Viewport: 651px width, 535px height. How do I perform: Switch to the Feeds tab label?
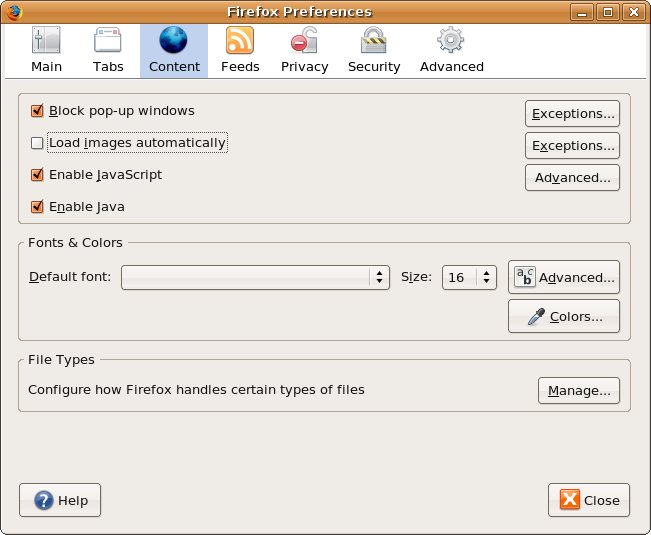(240, 66)
